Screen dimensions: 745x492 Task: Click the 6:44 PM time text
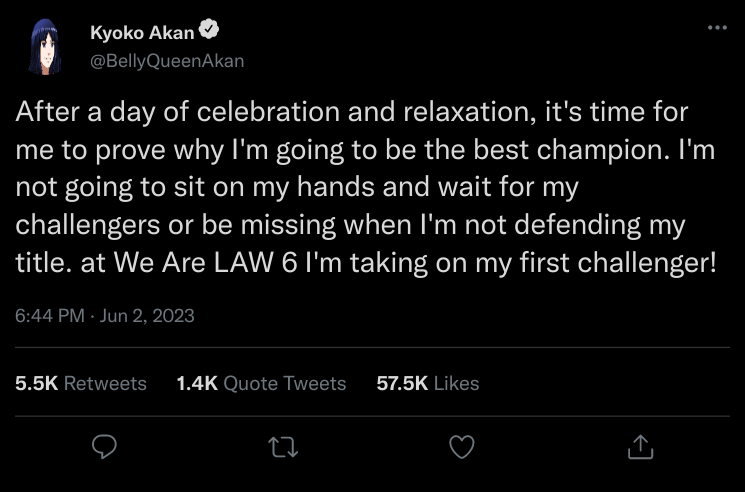[50, 316]
